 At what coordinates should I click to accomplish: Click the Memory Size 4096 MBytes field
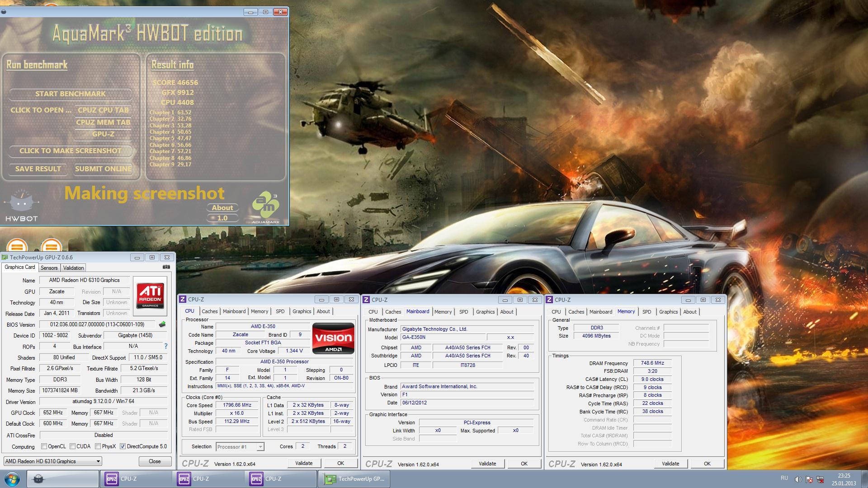pyautogui.click(x=597, y=336)
